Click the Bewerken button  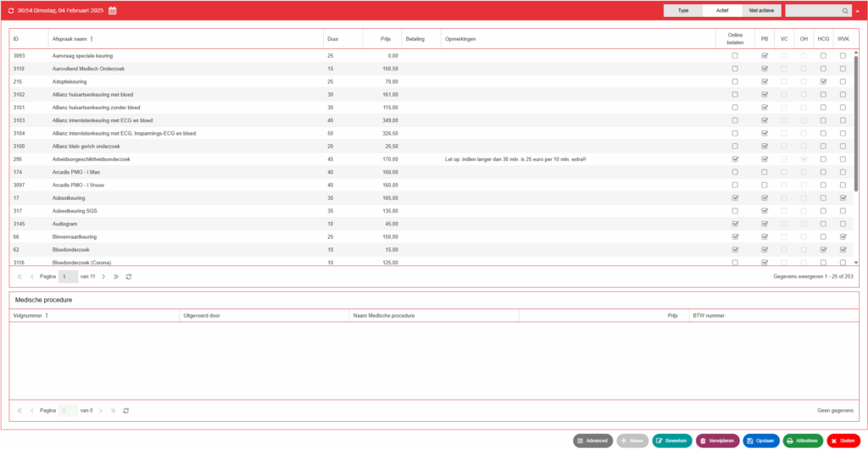point(672,441)
